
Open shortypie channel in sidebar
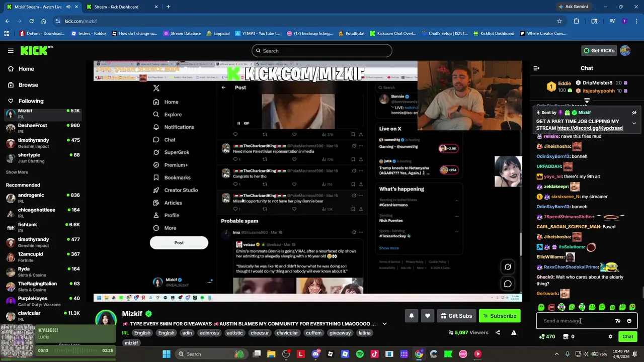[x=43, y=158]
